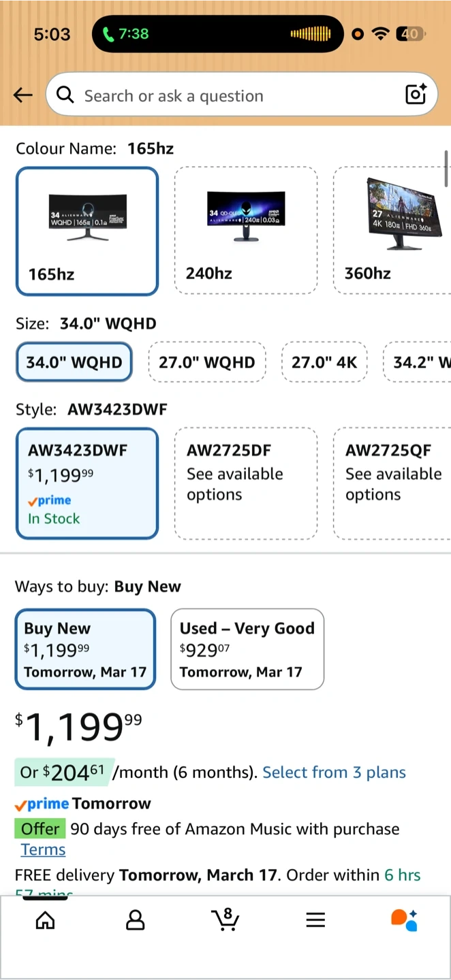451x980 pixels.
Task: Open the shopping cart icon
Action: tap(225, 919)
